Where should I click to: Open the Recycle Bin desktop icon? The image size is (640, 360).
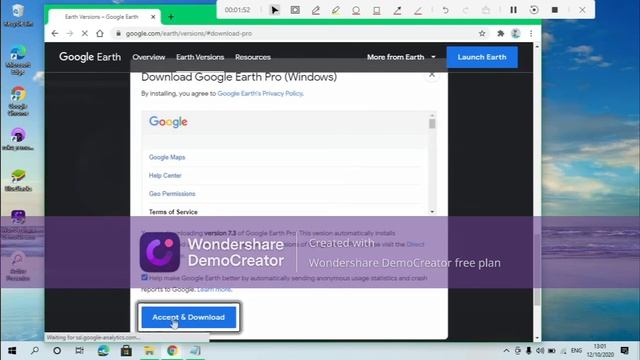(x=18, y=16)
